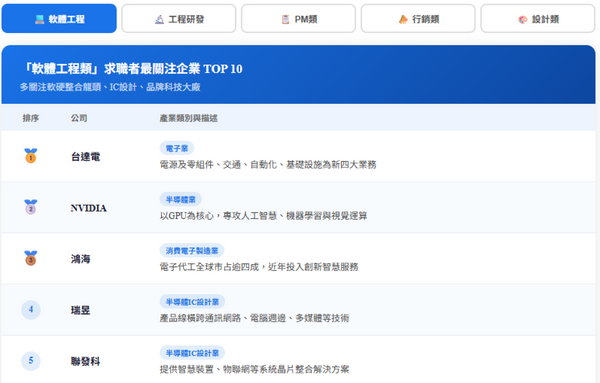Click the 排序 column header
This screenshot has height=383, width=600.
(31, 118)
